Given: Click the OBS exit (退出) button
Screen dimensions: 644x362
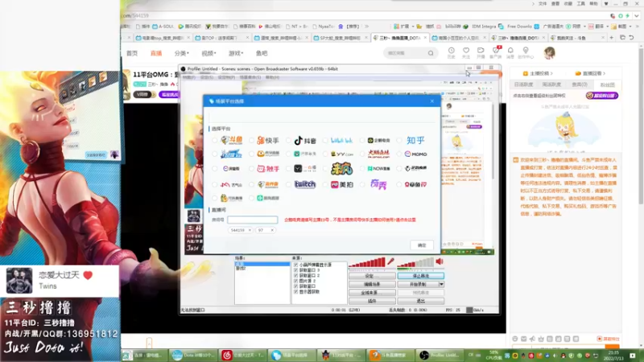Looking at the screenshot, I should pyautogui.click(x=420, y=301).
